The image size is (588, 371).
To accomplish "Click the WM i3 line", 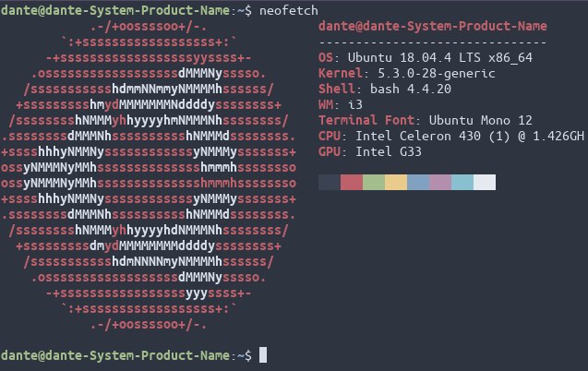I will tap(341, 104).
